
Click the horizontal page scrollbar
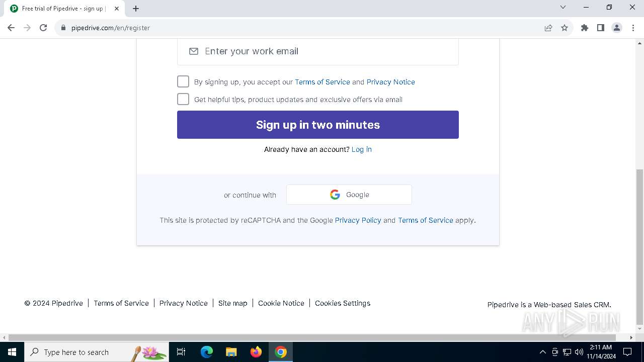[312, 337]
